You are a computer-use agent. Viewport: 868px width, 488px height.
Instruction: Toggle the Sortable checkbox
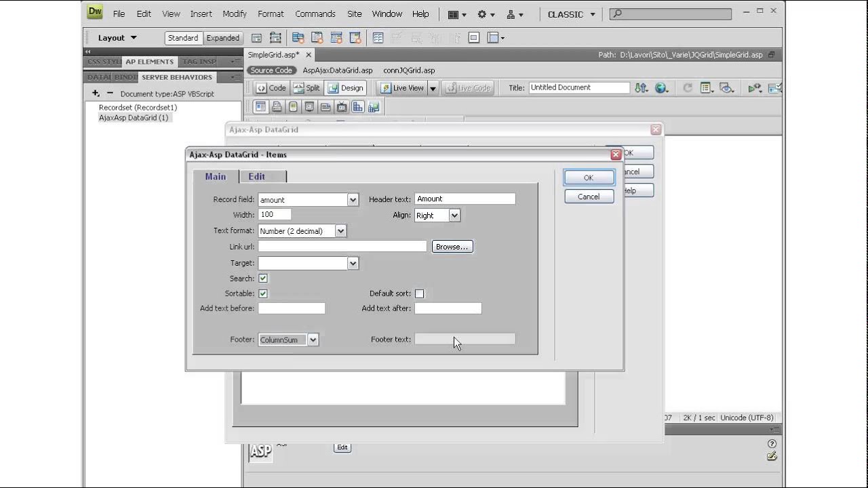(x=263, y=293)
